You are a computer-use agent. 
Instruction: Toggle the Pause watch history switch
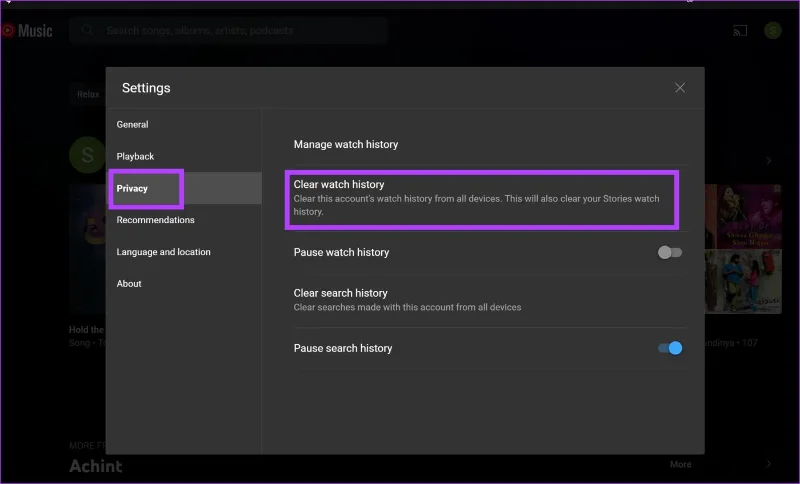tap(669, 252)
